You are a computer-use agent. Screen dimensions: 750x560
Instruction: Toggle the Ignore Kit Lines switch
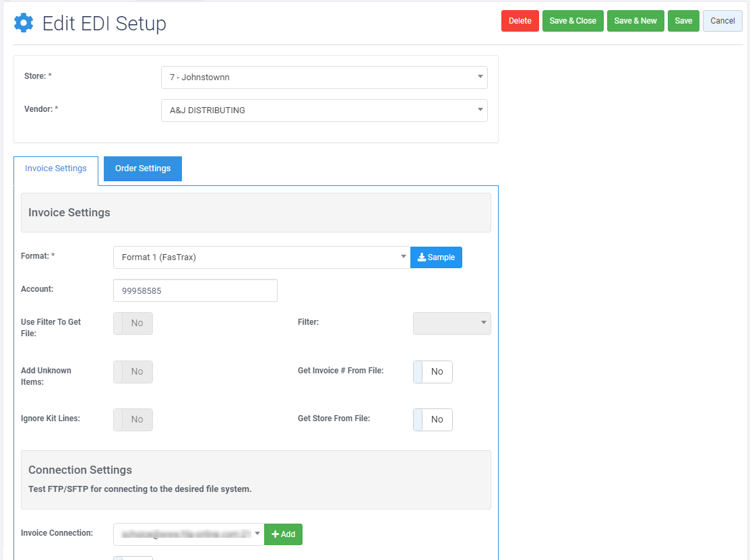pyautogui.click(x=133, y=420)
